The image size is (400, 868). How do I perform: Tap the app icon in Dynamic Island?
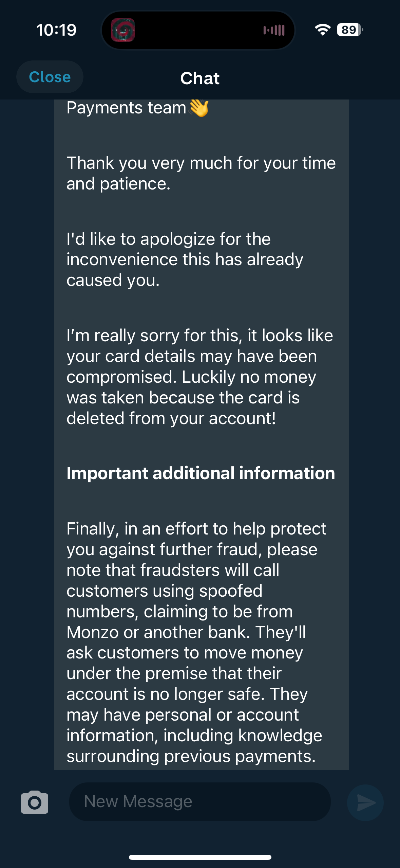pos(123,30)
